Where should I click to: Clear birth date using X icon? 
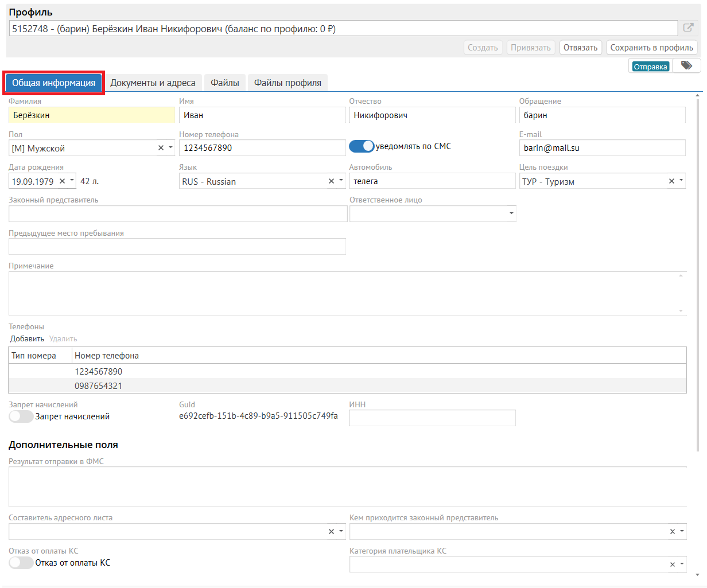coord(63,181)
